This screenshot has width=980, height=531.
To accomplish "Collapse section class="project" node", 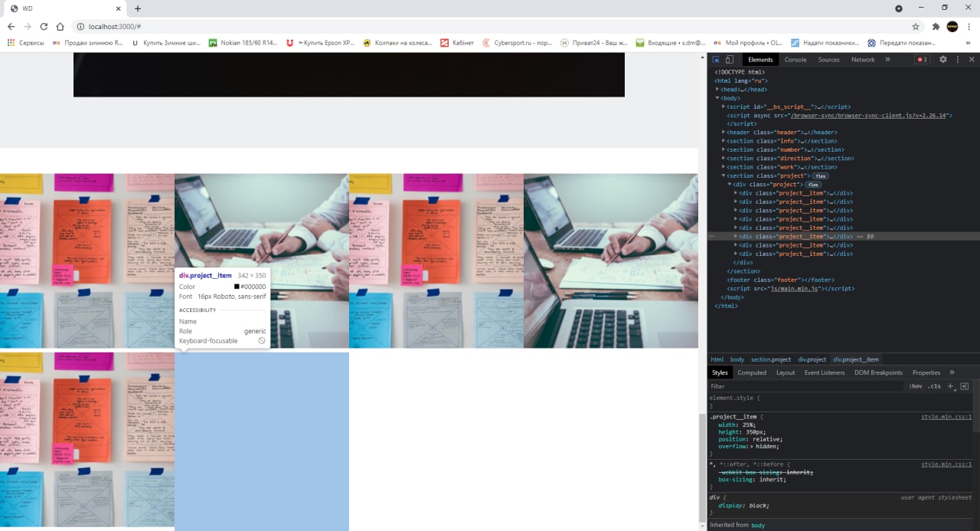I will [x=724, y=175].
